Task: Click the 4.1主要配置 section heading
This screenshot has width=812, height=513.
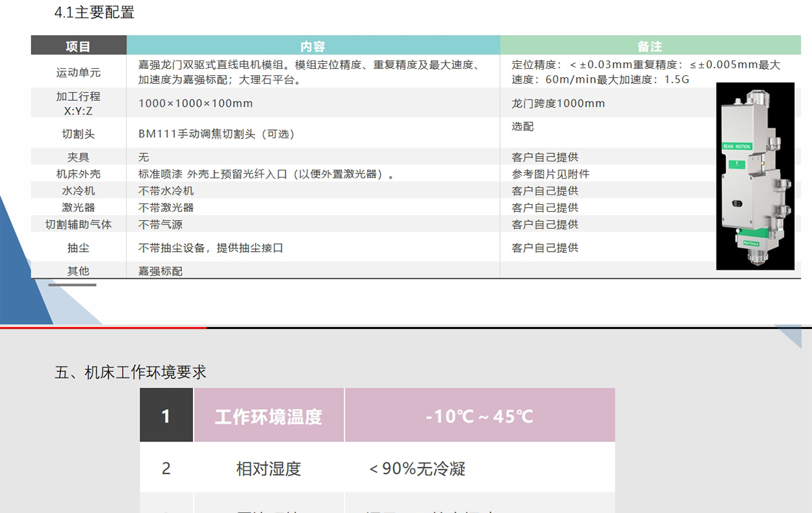Action: (94, 12)
